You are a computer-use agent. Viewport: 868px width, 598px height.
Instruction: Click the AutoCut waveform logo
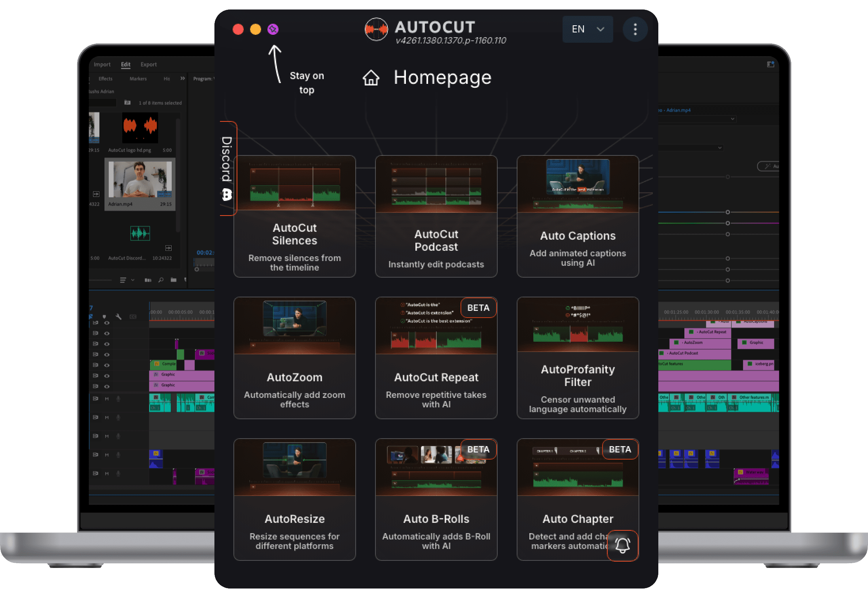pyautogui.click(x=376, y=29)
